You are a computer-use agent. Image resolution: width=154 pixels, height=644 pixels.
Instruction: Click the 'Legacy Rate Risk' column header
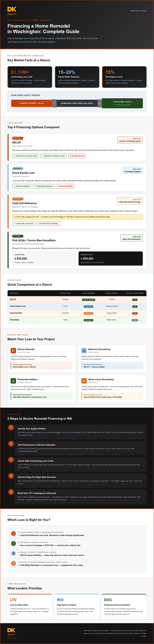tap(135, 293)
